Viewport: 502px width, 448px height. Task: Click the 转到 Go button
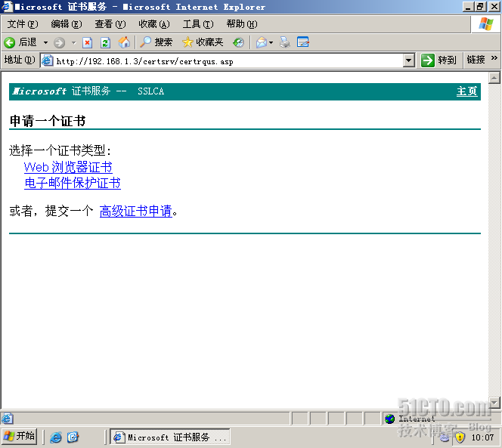point(439,60)
